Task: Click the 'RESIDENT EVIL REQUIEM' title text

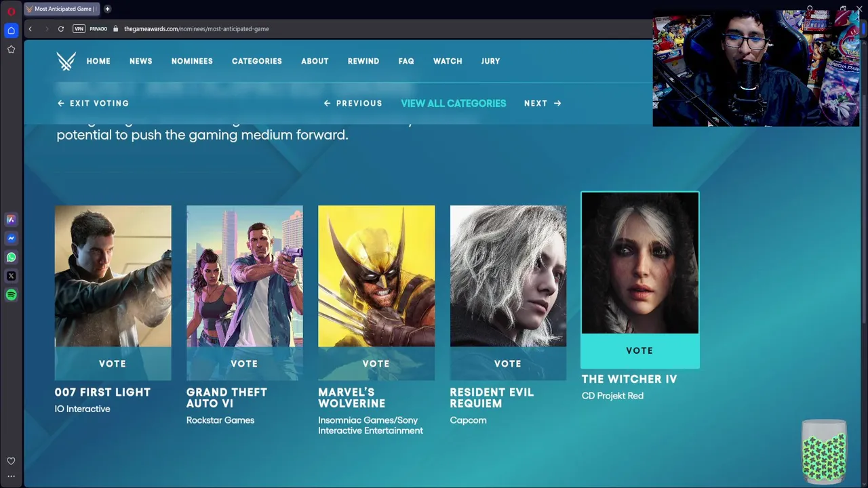Action: [x=492, y=398]
